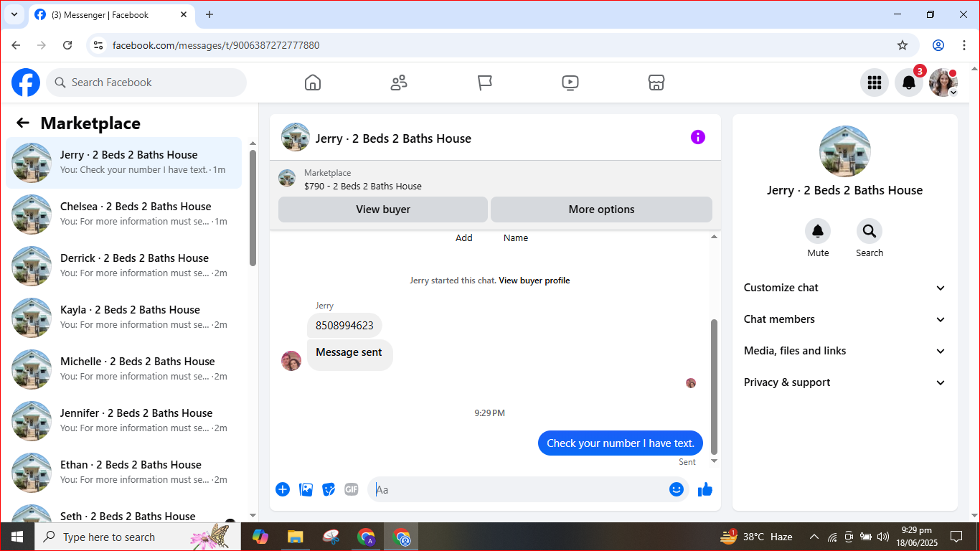
Task: Go to the Home feed icon
Action: (x=313, y=83)
